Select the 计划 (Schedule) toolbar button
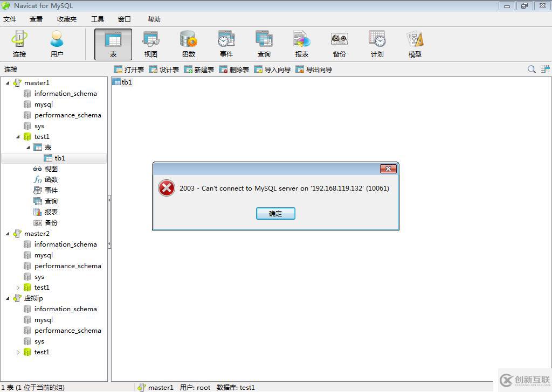The height and width of the screenshot is (392, 552). [x=377, y=44]
